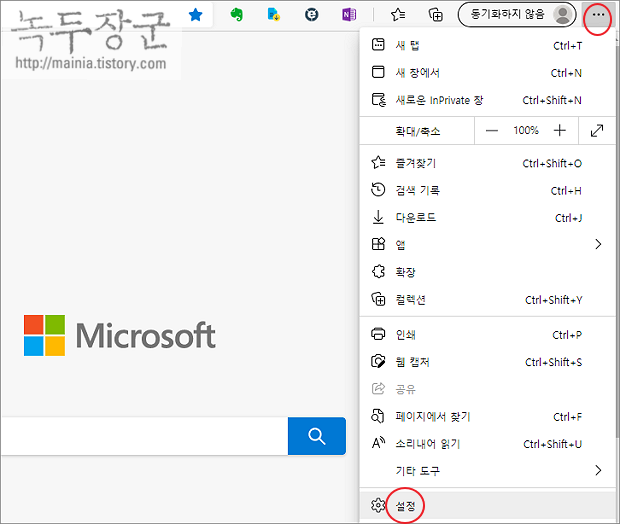Screen dimensions: 620x524
Task: Open the three-dot Settings and more menu
Action: pos(598,15)
